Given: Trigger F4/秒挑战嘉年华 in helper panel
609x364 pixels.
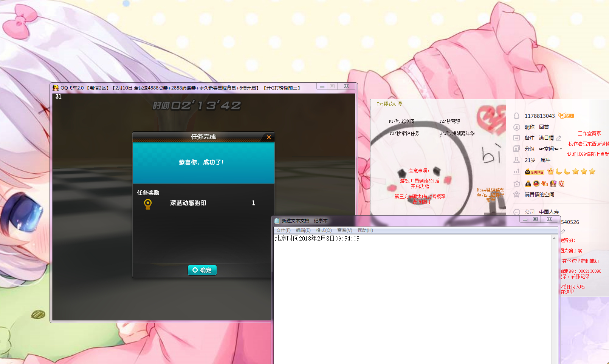Looking at the screenshot, I should [457, 133].
